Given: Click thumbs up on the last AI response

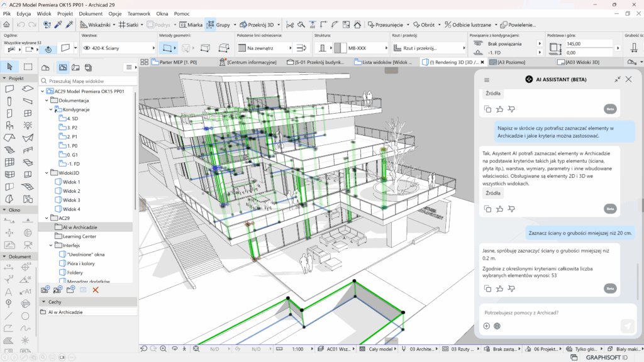Looking at the screenshot, I should coord(499,288).
